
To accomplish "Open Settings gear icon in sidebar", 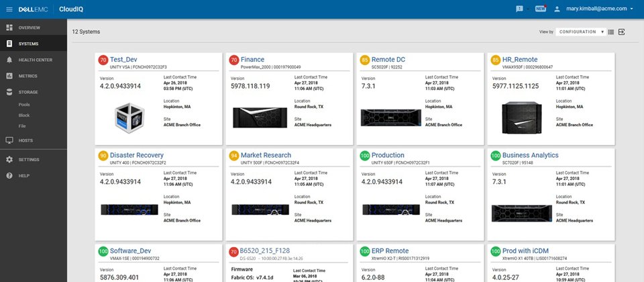I will click(x=9, y=160).
